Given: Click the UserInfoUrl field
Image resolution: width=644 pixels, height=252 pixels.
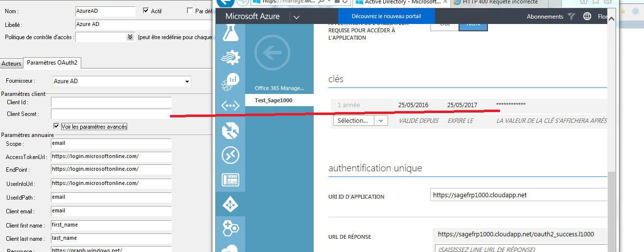Looking at the screenshot, I should click(111, 183).
